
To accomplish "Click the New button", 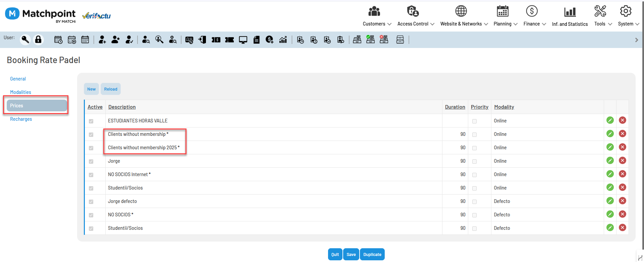I will [91, 89].
